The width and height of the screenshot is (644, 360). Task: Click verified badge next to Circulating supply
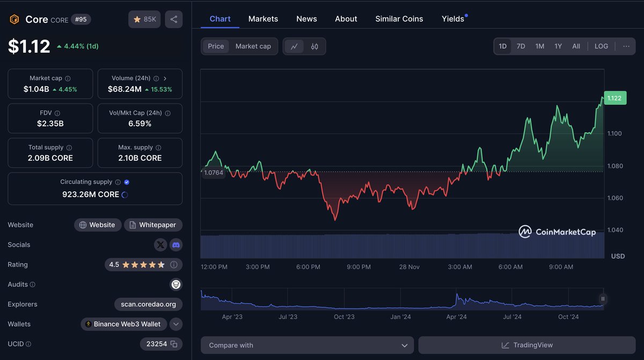coord(127,182)
